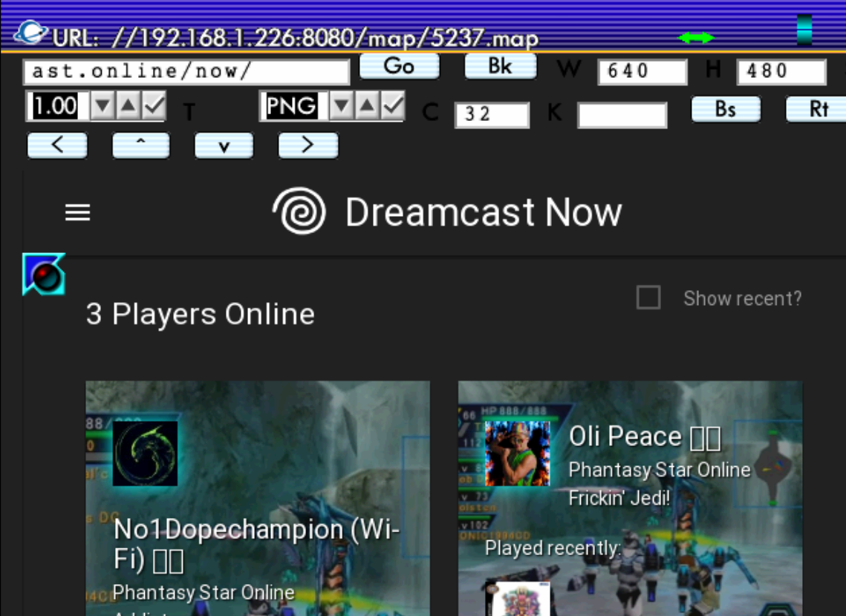
Task: Toggle the Show recent? checkbox
Action: pyautogui.click(x=648, y=298)
